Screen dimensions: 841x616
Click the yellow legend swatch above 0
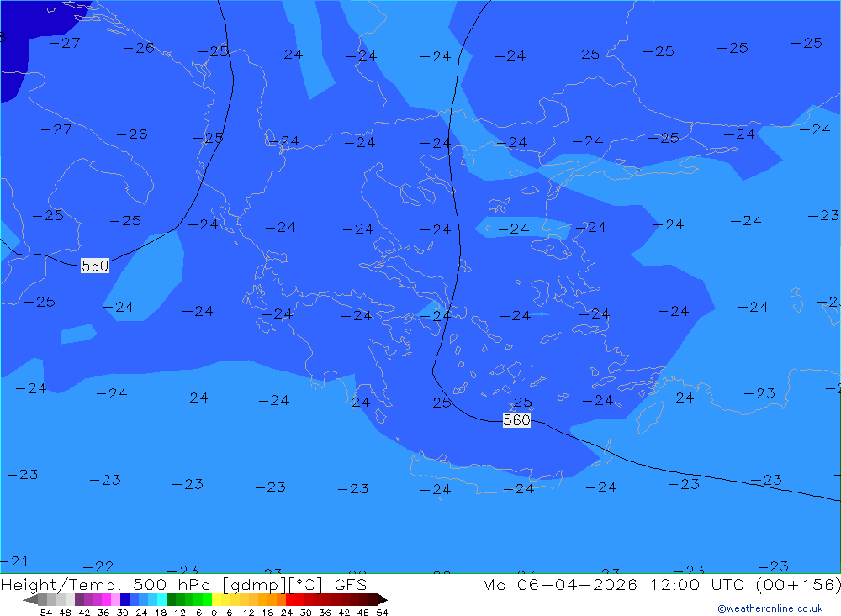point(216,600)
